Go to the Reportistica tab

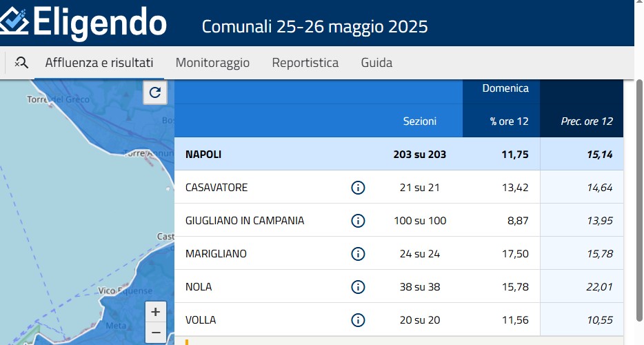305,63
